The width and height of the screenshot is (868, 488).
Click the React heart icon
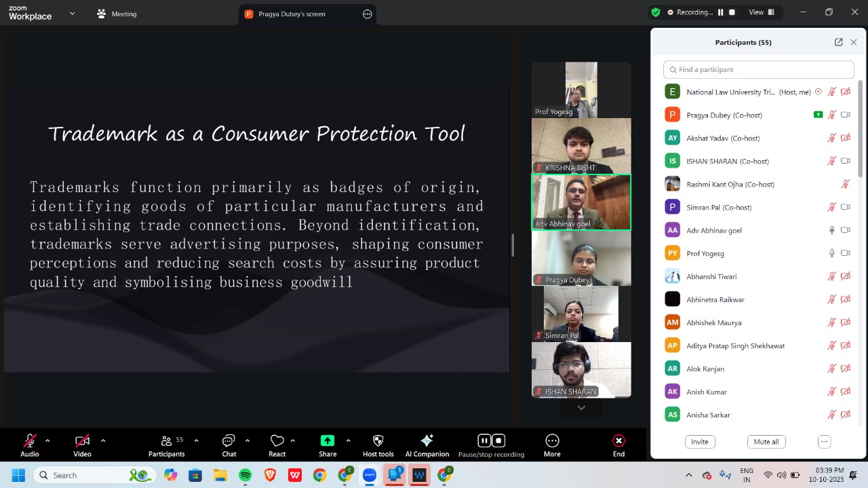pyautogui.click(x=277, y=441)
